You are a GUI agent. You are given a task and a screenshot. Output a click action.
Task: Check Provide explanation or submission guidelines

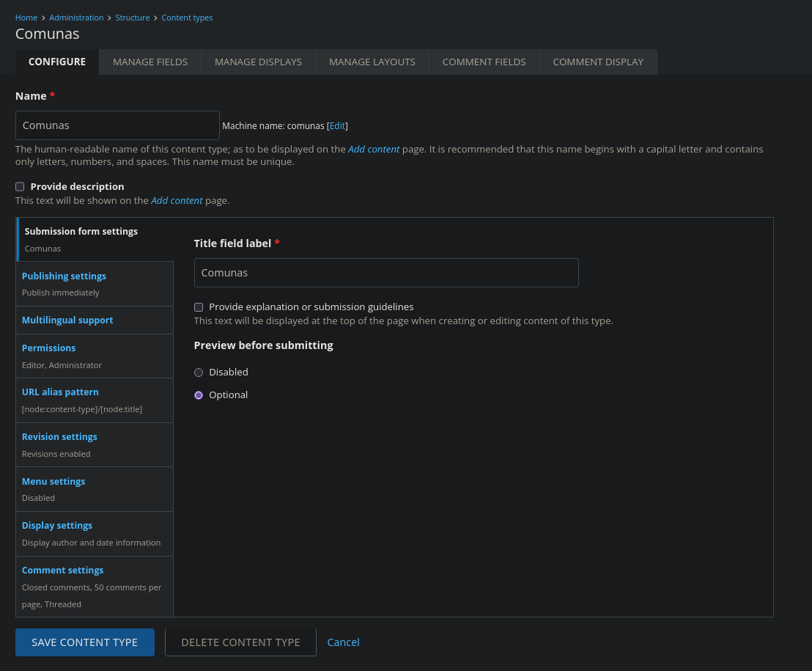pos(199,307)
